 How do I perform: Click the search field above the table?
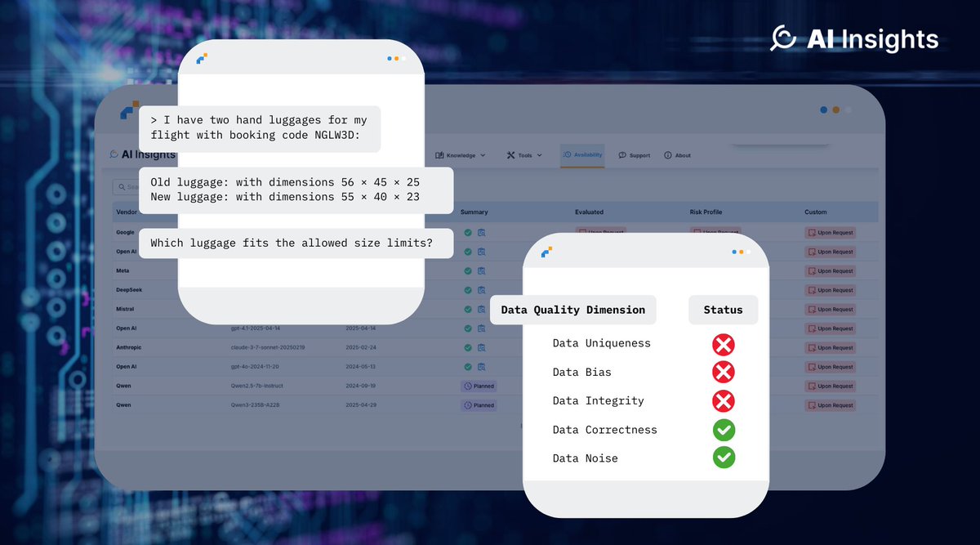(x=145, y=187)
